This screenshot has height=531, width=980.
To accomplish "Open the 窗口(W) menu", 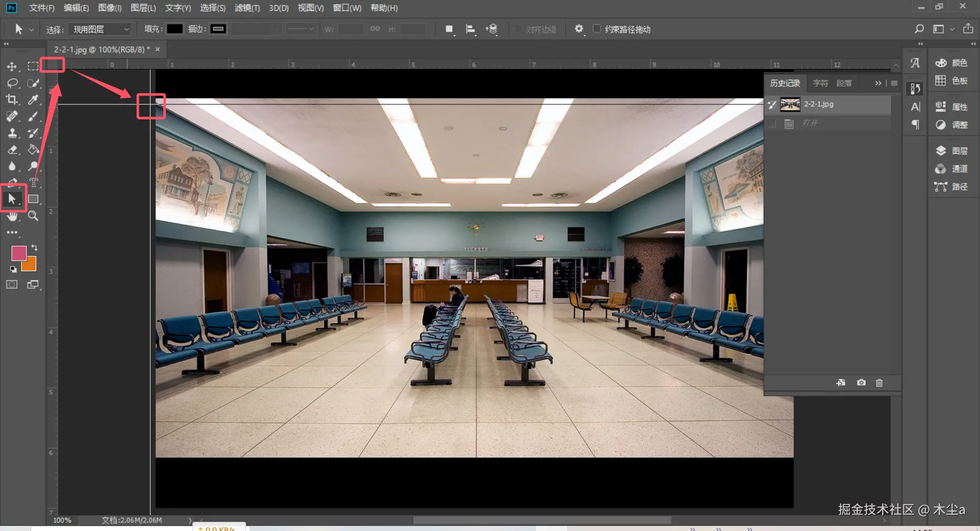I will click(x=347, y=8).
